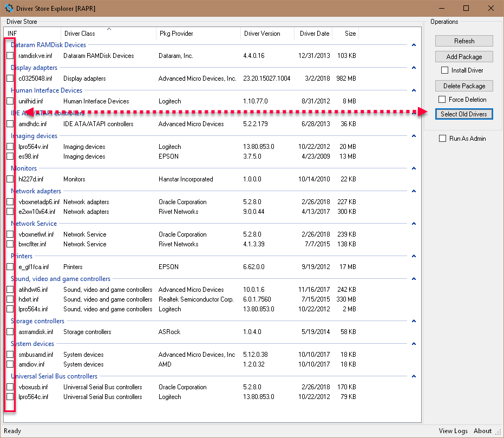The height and width of the screenshot is (438, 504).
Task: Enable the Install Driver option
Action: [x=444, y=70]
